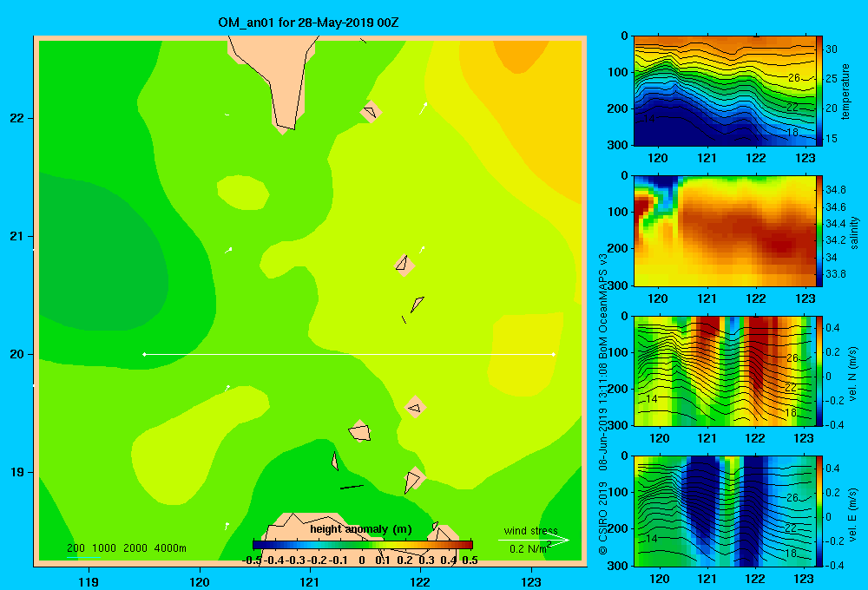Select the "1000" depth contour legend label
The image size is (868, 590).
click(104, 548)
